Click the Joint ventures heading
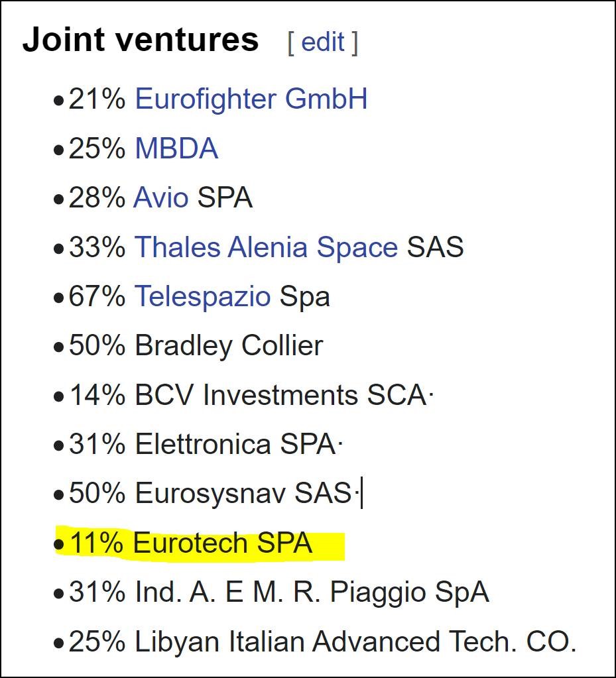This screenshot has height=678, width=616. (141, 40)
